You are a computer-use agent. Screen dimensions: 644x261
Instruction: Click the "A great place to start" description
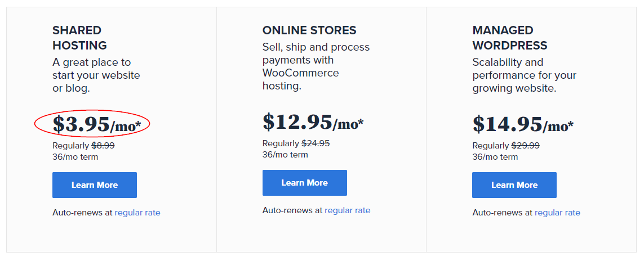tap(96, 75)
